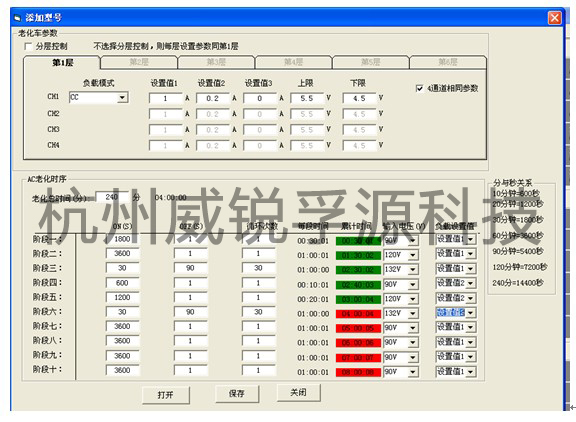Open the 阶段二 负载设置值 dropdown

[471, 254]
